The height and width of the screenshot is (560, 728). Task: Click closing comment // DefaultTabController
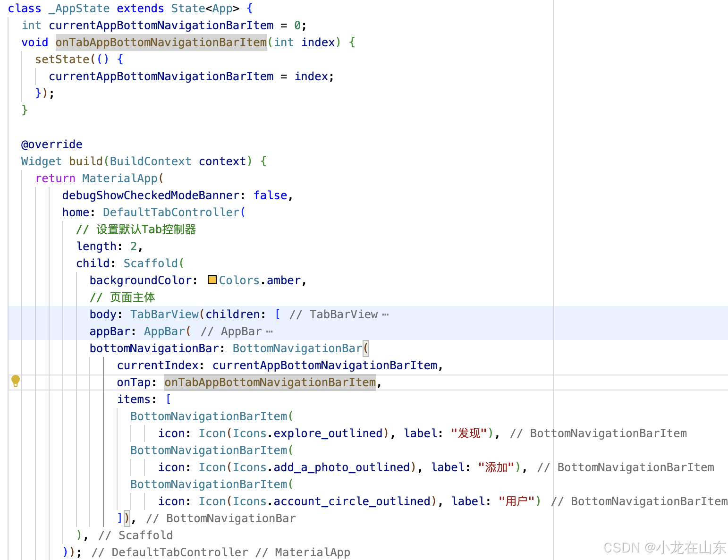[169, 552]
